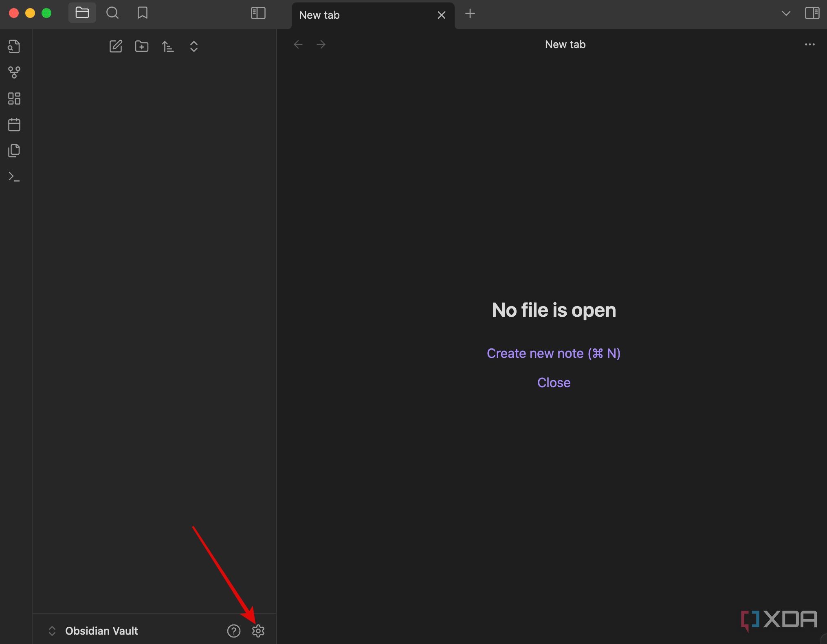827x644 pixels.
Task: Click the macOS menu bar area
Action: pyautogui.click(x=413, y=13)
